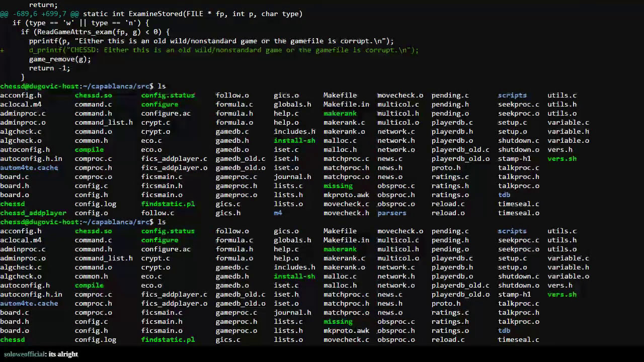Screen dimensions: 644x362
Task: Click 'ficsmain.c' in the second ls listing
Action: click(x=162, y=312)
